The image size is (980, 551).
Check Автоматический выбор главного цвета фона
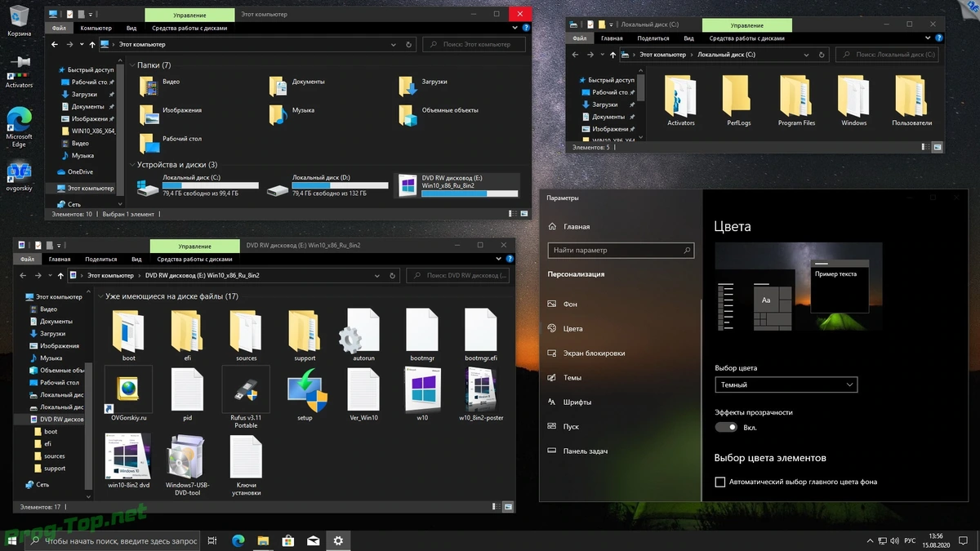point(720,482)
